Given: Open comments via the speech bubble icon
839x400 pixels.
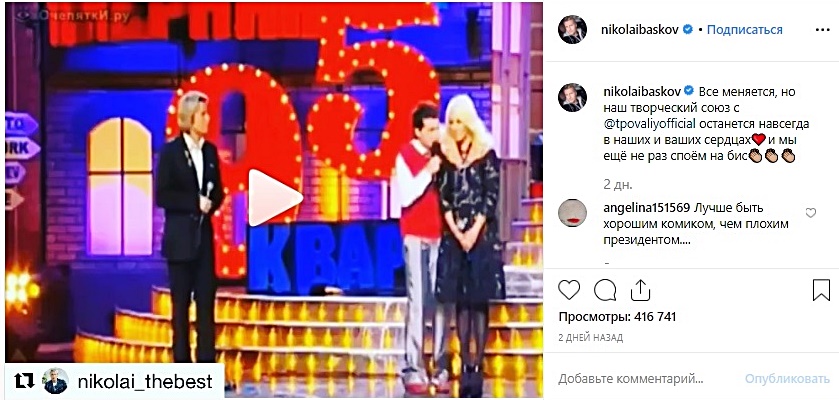Looking at the screenshot, I should (x=605, y=290).
